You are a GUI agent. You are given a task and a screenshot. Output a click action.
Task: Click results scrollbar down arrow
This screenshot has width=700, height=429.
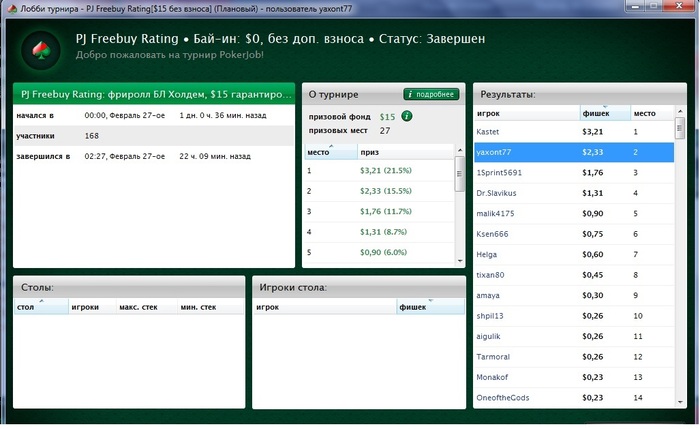[680, 402]
